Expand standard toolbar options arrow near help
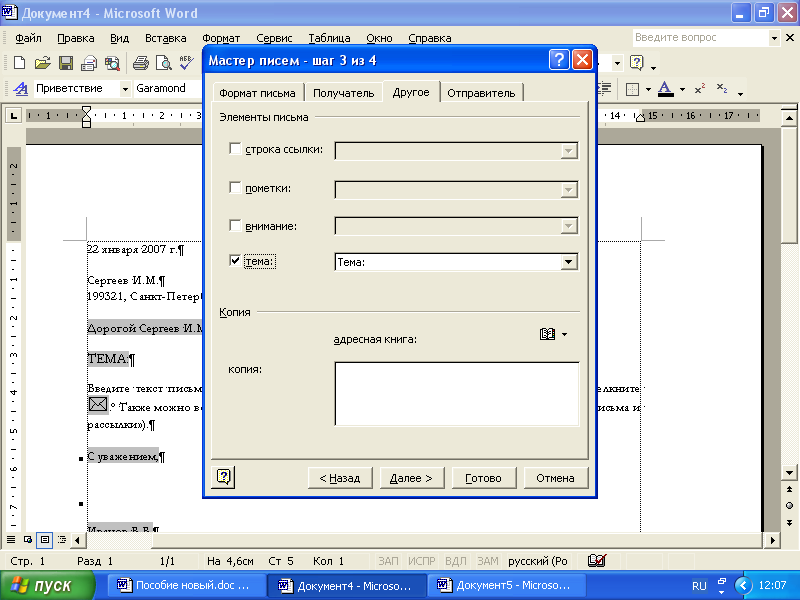 pos(653,67)
